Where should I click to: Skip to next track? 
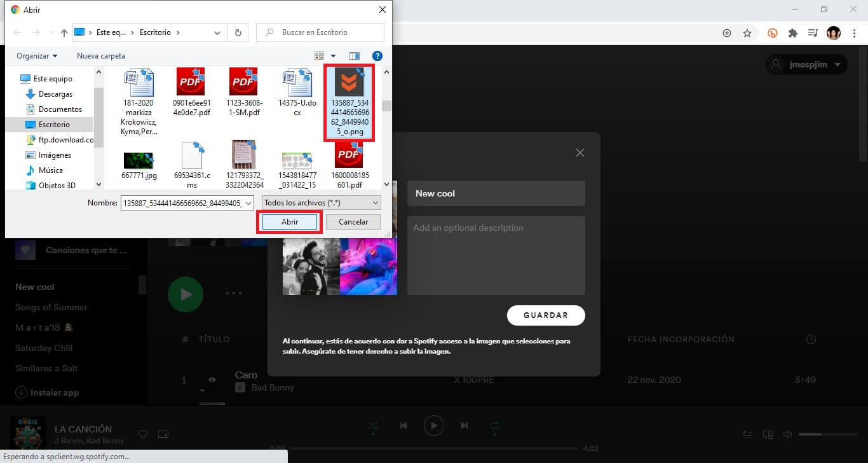pos(465,425)
